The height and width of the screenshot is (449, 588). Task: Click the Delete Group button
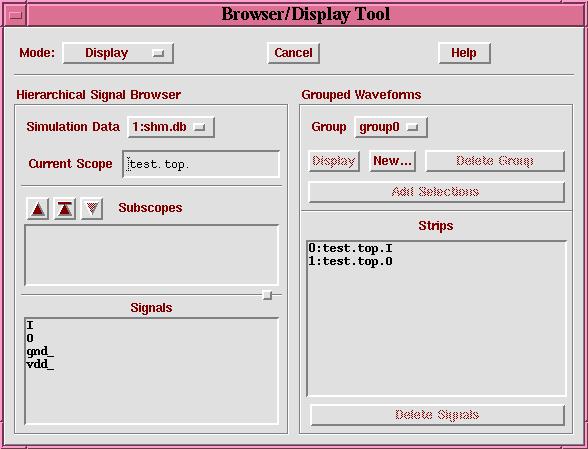pyautogui.click(x=495, y=161)
